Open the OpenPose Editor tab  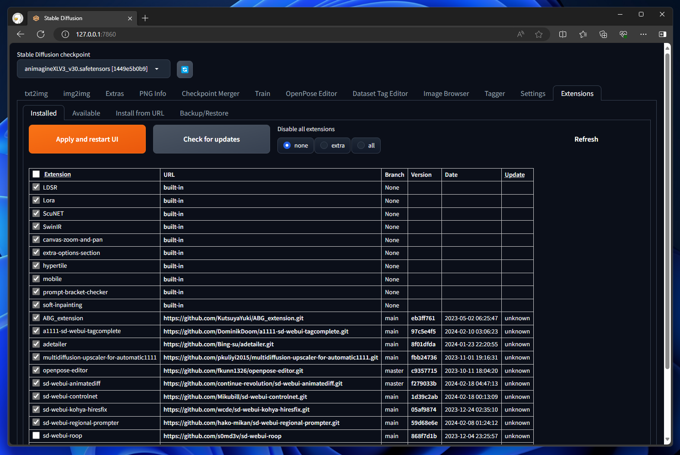[x=311, y=93]
